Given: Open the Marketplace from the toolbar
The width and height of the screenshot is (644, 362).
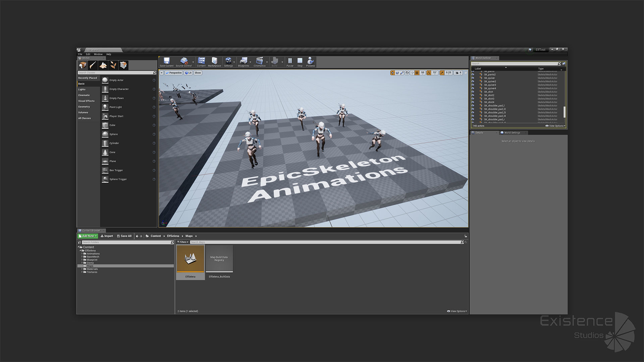Looking at the screenshot, I should (x=214, y=61).
